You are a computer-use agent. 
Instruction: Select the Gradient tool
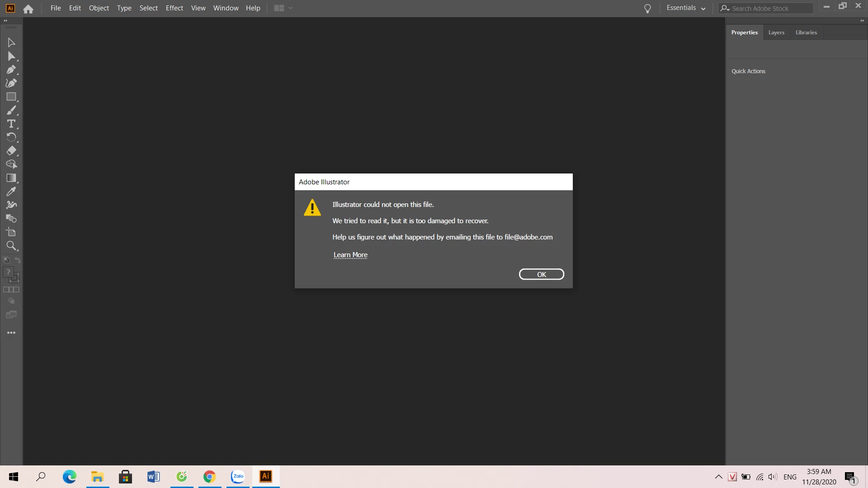click(x=11, y=178)
